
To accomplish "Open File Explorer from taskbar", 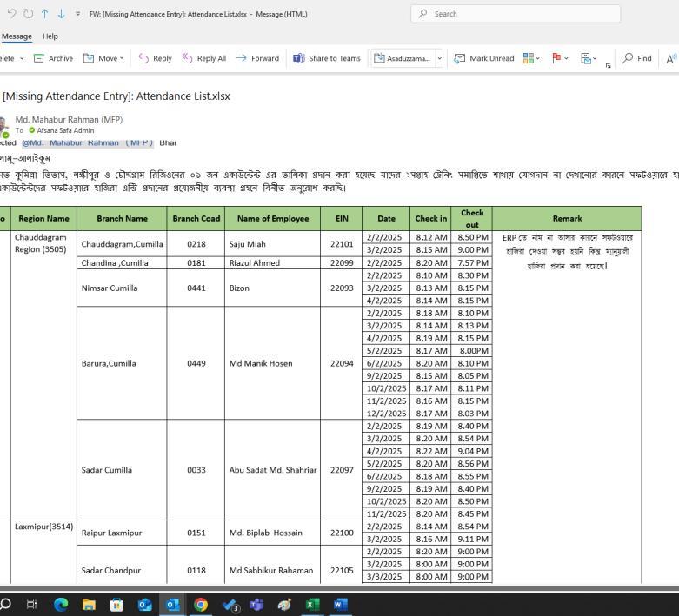I will 89,604.
